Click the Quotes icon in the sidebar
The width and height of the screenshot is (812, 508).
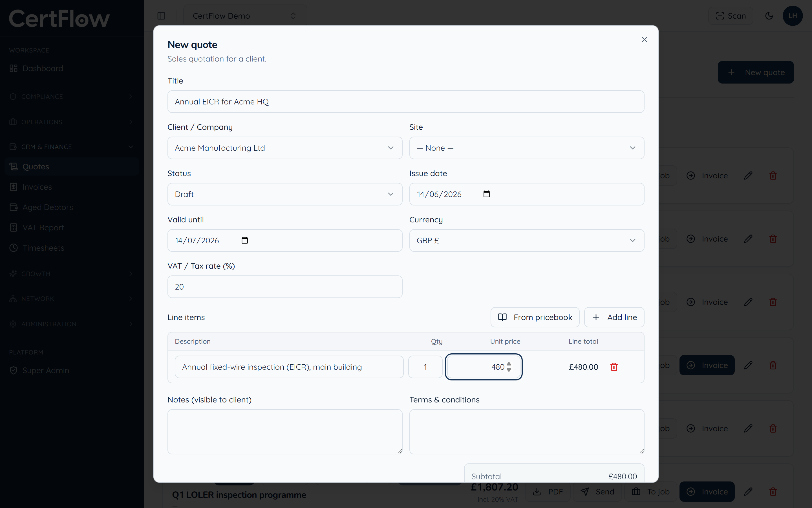pos(14,167)
